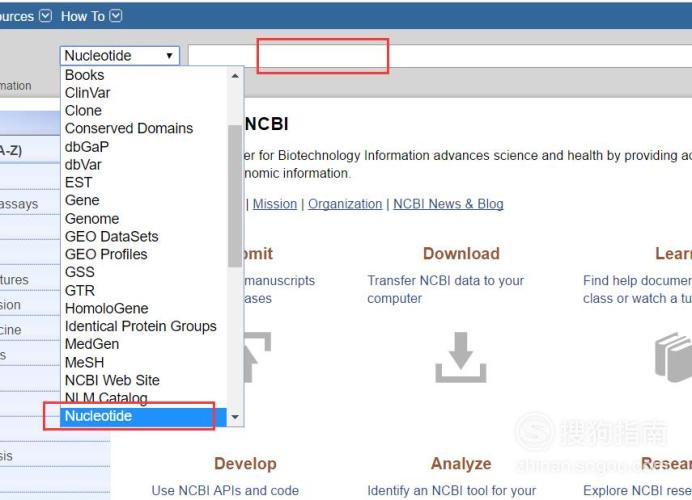Select Gene database option
The width and height of the screenshot is (692, 500).
tap(143, 200)
